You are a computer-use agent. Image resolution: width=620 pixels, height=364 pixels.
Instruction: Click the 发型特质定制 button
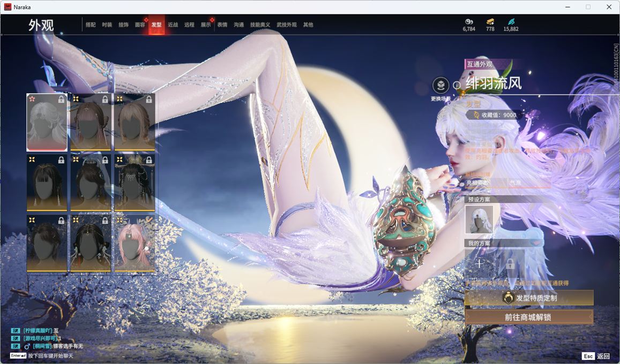pyautogui.click(x=529, y=298)
